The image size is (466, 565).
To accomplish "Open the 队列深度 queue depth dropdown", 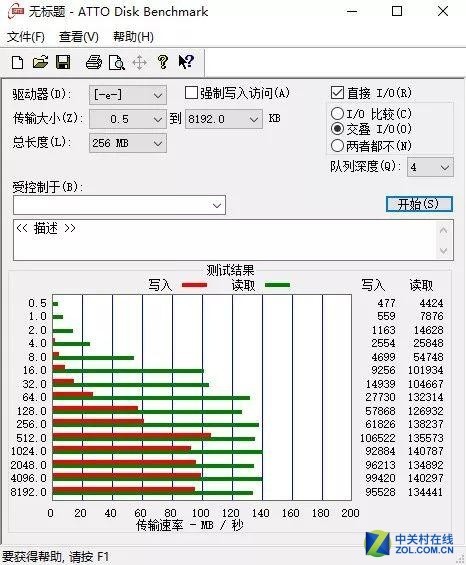I will 430,167.
